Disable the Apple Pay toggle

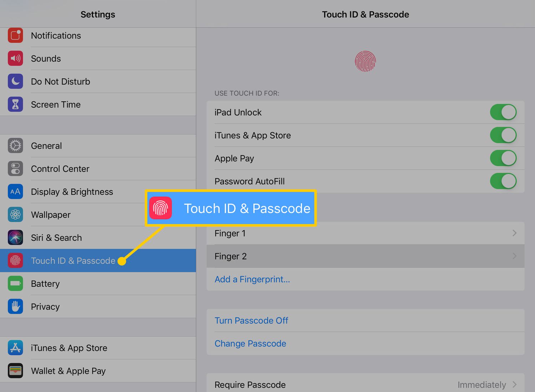(503, 158)
